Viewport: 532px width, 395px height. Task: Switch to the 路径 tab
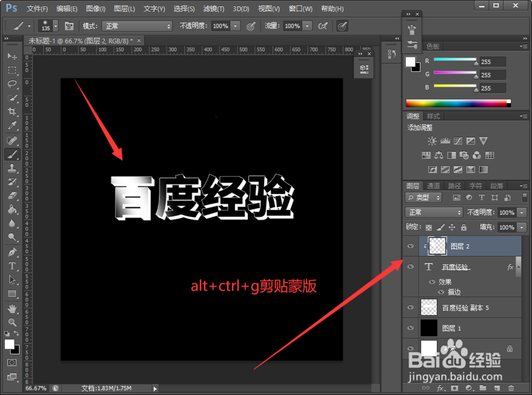454,186
